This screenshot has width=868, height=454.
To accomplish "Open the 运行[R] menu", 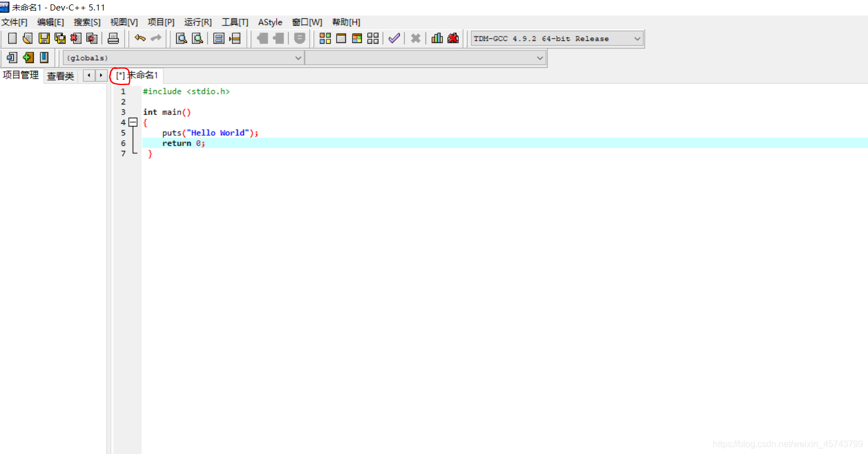I will (x=198, y=22).
